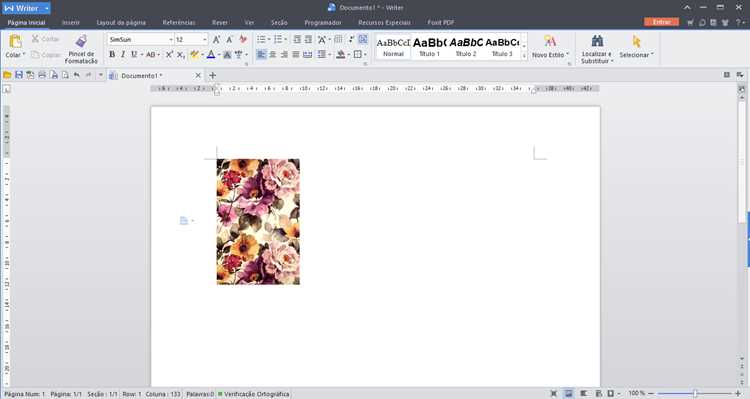Viewport: 750px width, 399px height.
Task: Open the Layout da página tab
Action: [121, 22]
